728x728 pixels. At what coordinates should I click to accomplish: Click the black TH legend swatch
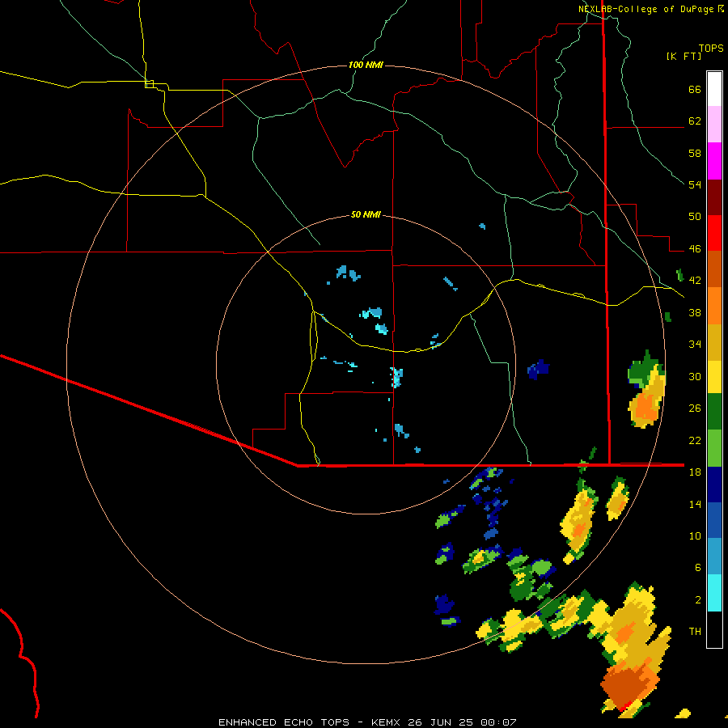(x=714, y=629)
